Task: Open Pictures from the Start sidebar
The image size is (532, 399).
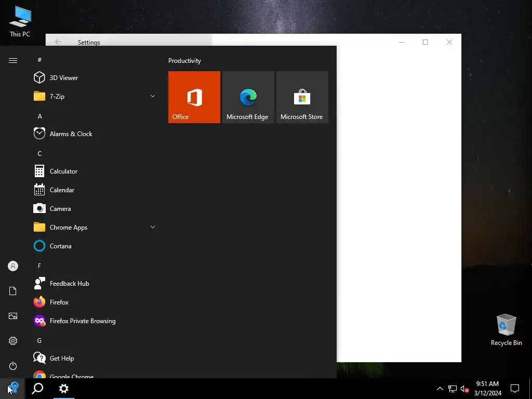Action: click(13, 316)
